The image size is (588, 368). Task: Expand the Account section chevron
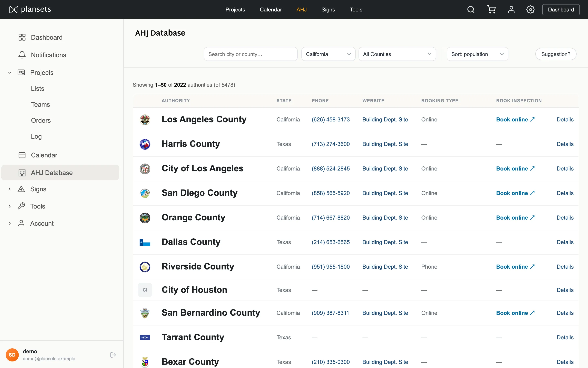[x=9, y=223]
